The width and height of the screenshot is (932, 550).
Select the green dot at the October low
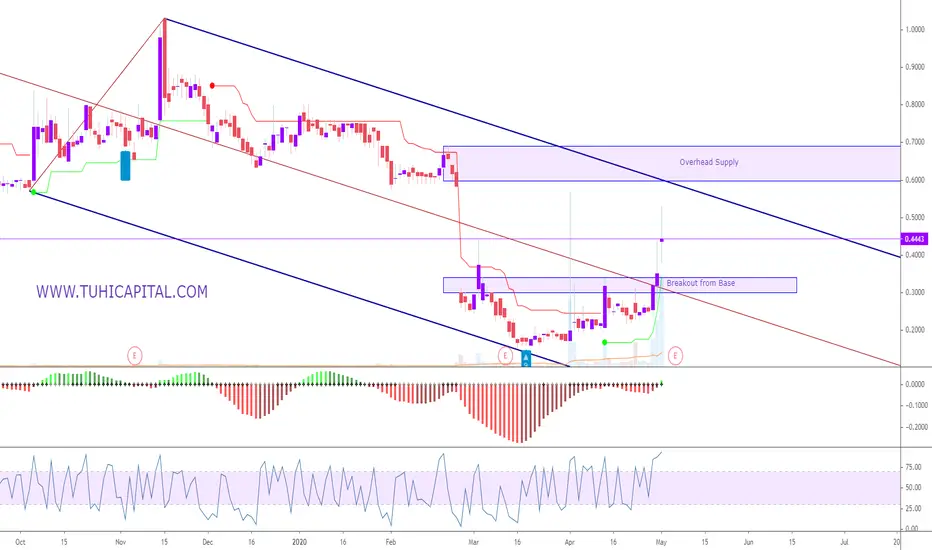click(x=33, y=191)
